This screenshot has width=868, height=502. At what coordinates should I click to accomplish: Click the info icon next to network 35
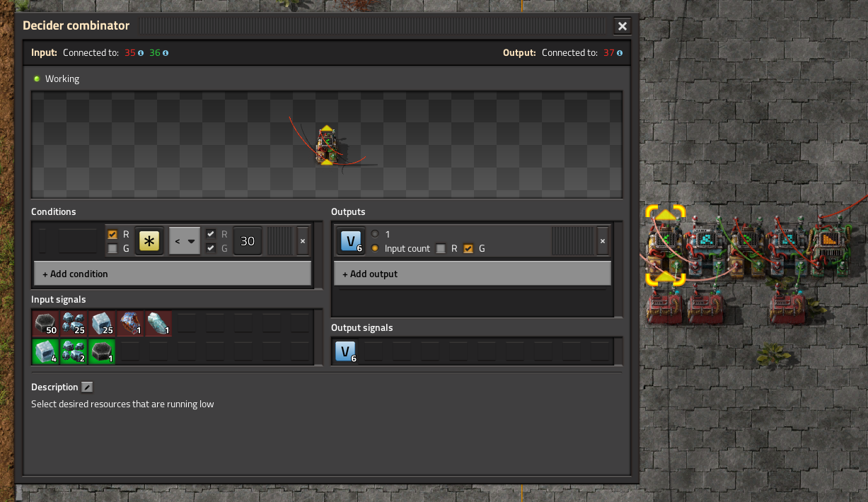(x=141, y=53)
